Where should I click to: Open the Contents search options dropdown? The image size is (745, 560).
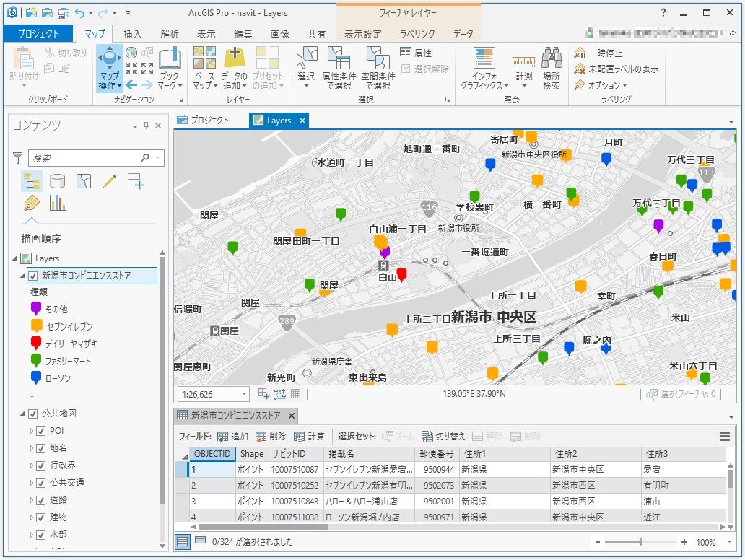[158, 158]
